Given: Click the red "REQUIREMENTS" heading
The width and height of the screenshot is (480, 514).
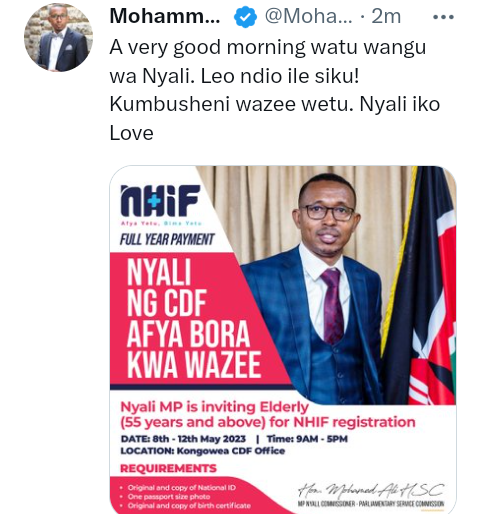Looking at the screenshot, I should 168,468.
